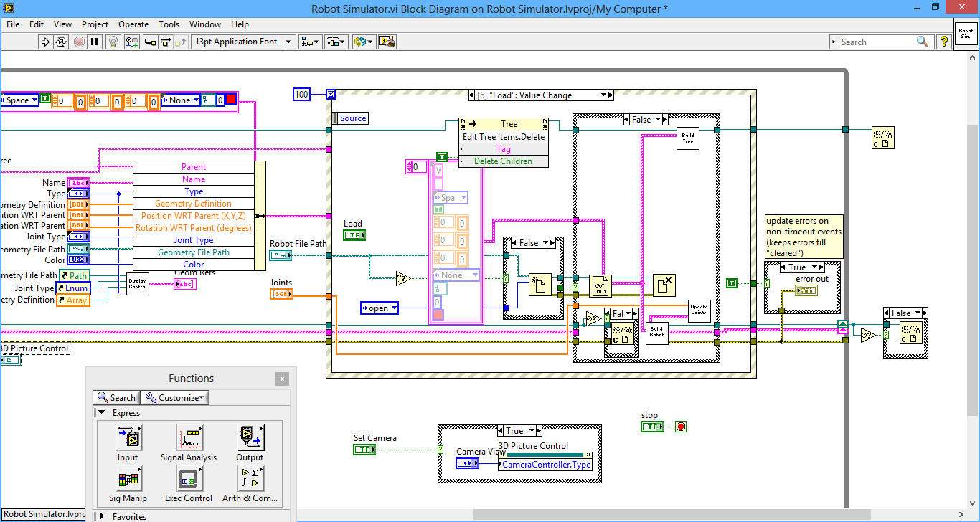The width and height of the screenshot is (980, 522).
Task: Open Distribute Objects dropdown
Action: tap(336, 42)
